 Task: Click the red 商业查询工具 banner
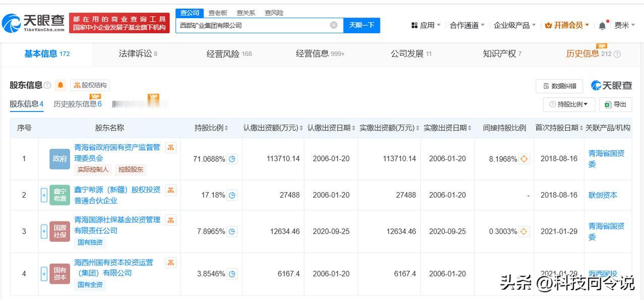tap(119, 23)
